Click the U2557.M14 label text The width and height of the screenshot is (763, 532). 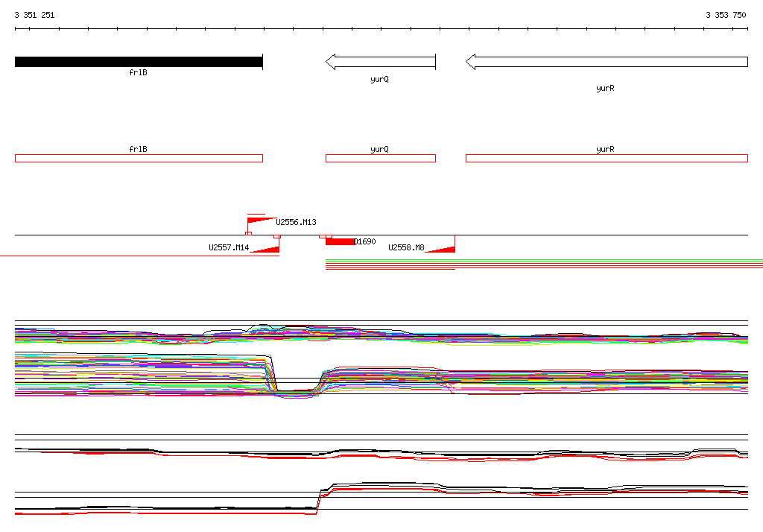[229, 248]
